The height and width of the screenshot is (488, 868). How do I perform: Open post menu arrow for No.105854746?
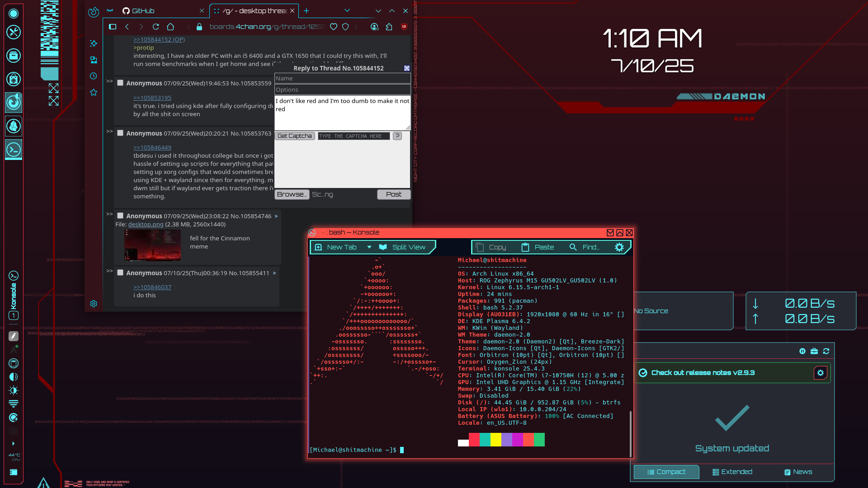point(277,216)
